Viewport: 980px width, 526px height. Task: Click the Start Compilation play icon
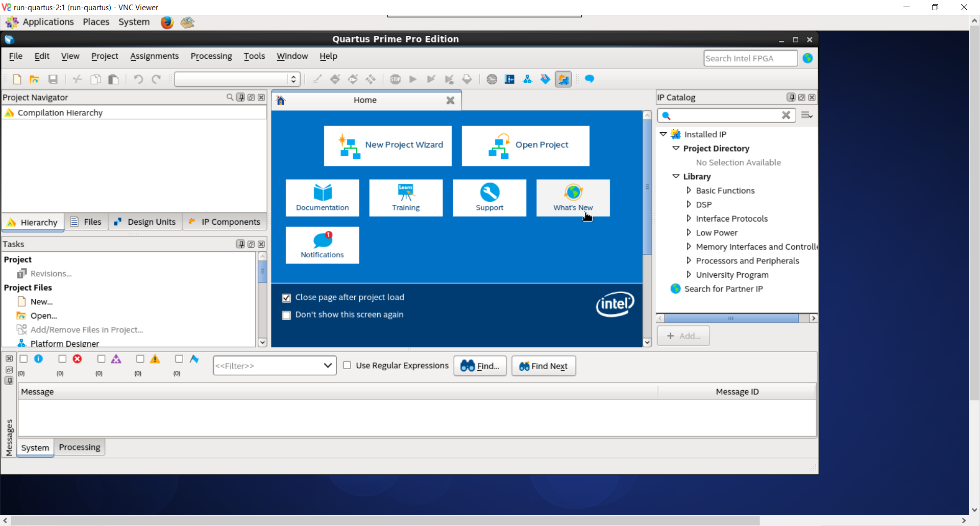(413, 79)
